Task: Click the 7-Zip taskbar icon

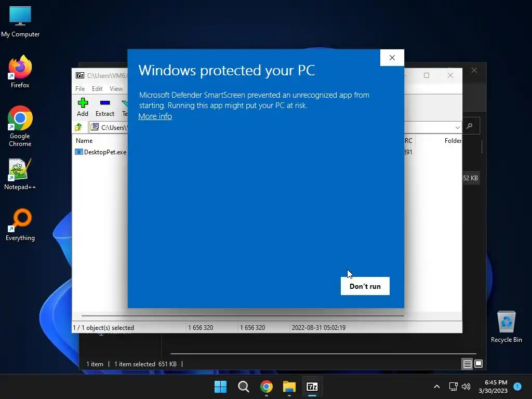Action: [312, 387]
